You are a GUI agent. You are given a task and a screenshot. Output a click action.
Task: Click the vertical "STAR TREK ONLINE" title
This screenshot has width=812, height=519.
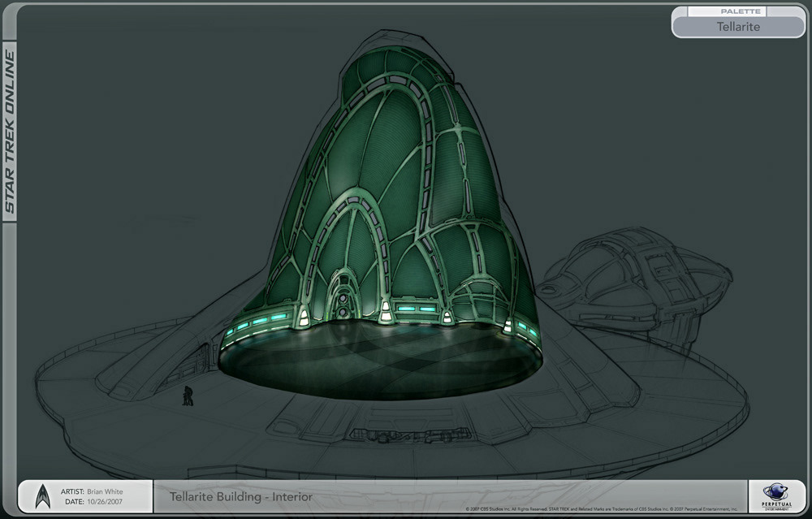point(10,132)
